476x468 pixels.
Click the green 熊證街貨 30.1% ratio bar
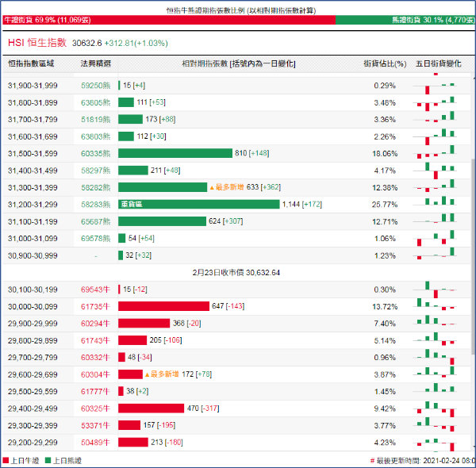pyautogui.click(x=405, y=20)
